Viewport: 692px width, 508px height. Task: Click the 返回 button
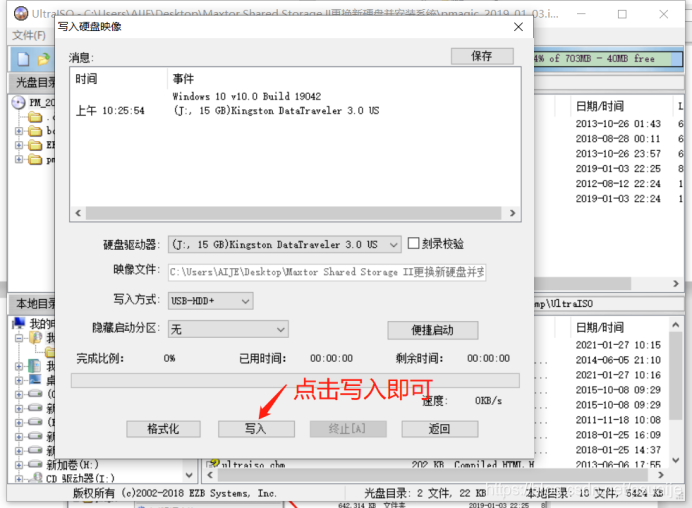(440, 429)
